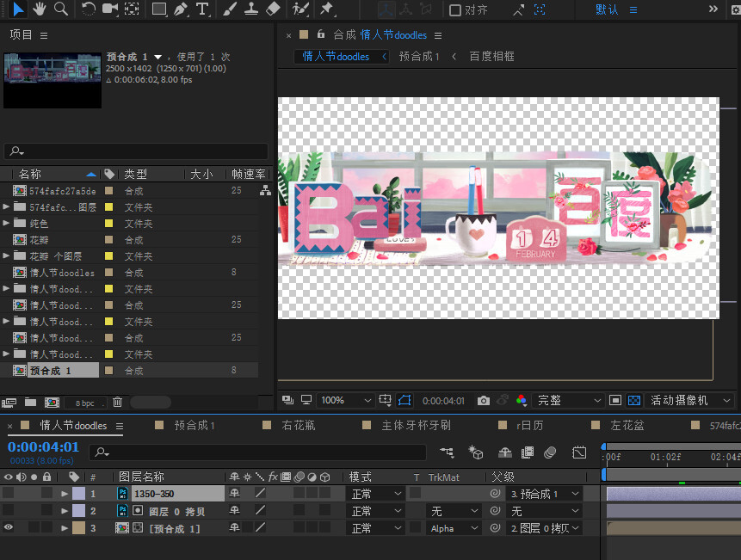Select the Eraser tool
Image resolution: width=741 pixels, height=560 pixels.
point(273,9)
